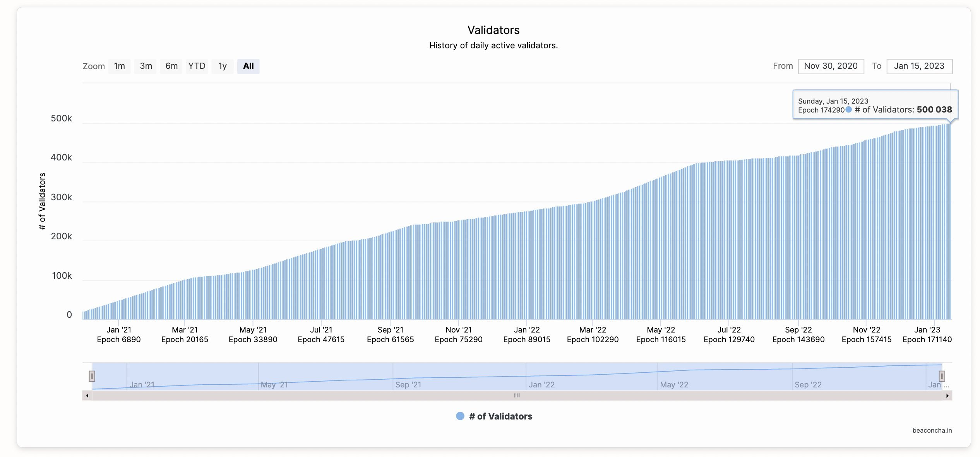Screen dimensions: 980x457
Task: Select the 1m zoom range
Action: (119, 66)
